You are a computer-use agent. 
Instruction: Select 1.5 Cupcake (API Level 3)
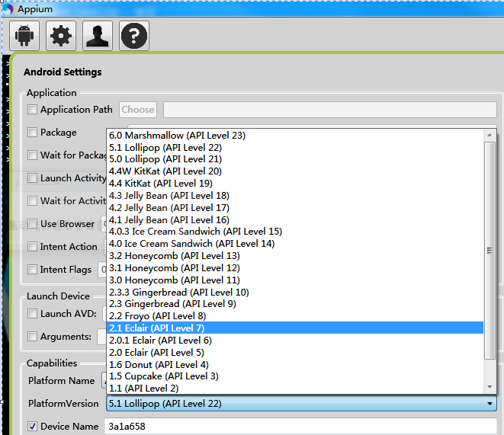click(x=295, y=376)
